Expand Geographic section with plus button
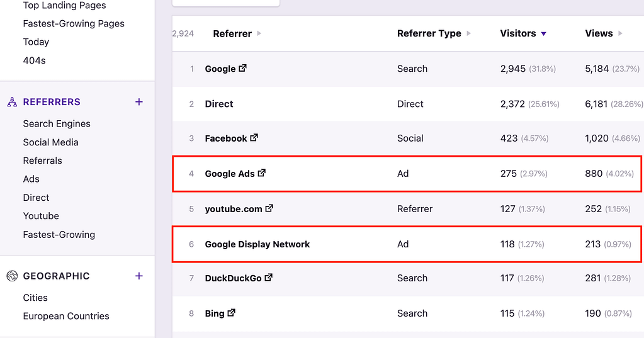The height and width of the screenshot is (338, 644). click(x=139, y=276)
